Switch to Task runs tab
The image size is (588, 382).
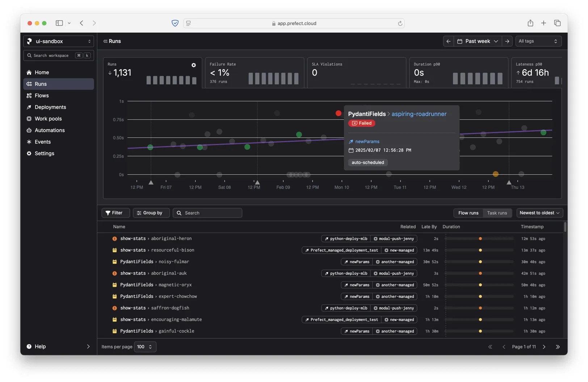tap(497, 213)
